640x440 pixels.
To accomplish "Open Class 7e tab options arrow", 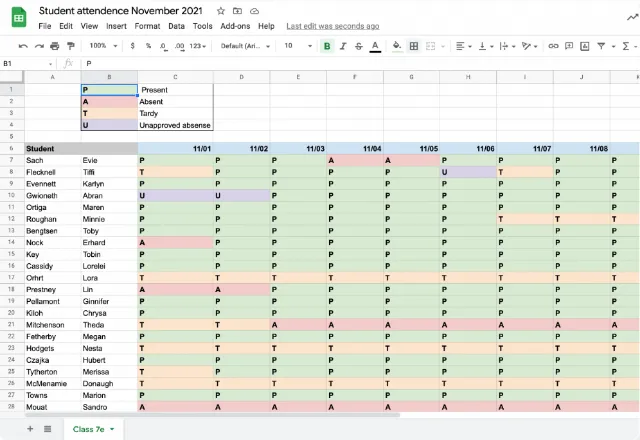I will tap(112, 429).
